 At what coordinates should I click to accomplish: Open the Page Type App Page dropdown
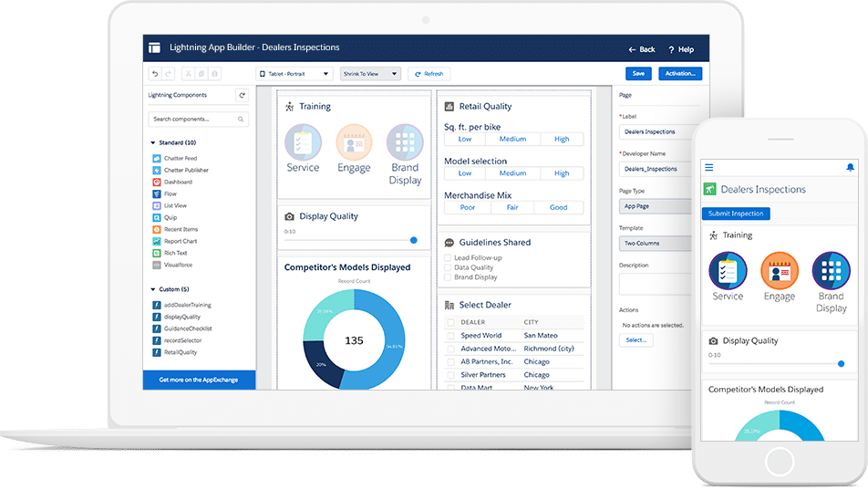pos(655,206)
